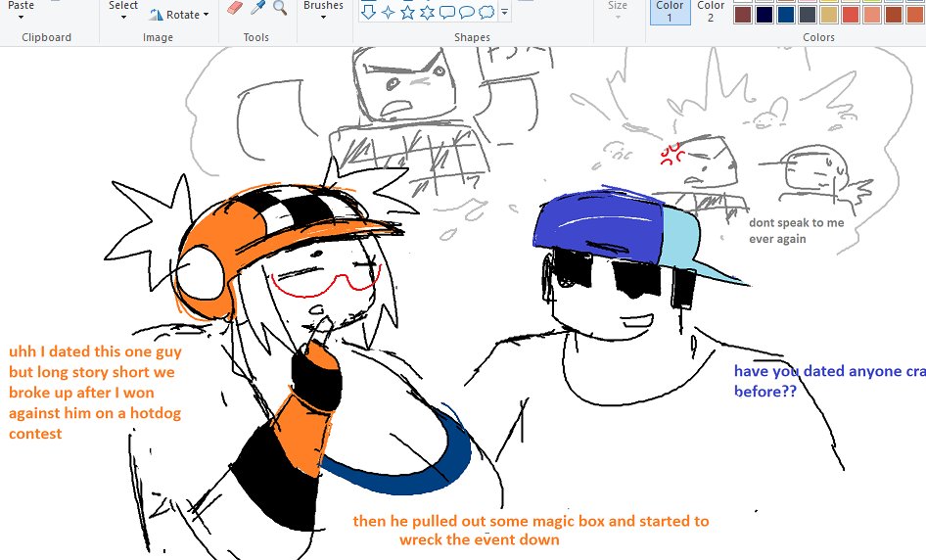Viewport: 926px width, 560px height.
Task: Open the Select dropdown arrow
Action: [122, 17]
